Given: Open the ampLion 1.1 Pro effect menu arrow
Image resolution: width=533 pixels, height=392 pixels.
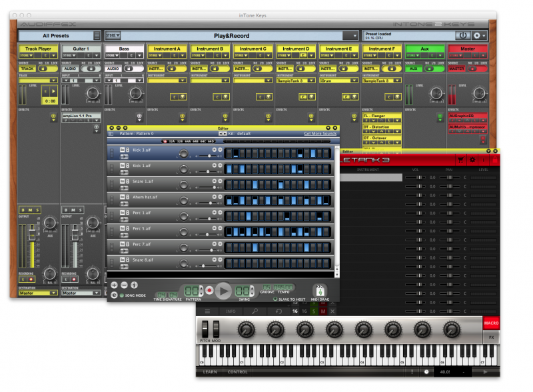Looking at the screenshot, I should (97, 120).
